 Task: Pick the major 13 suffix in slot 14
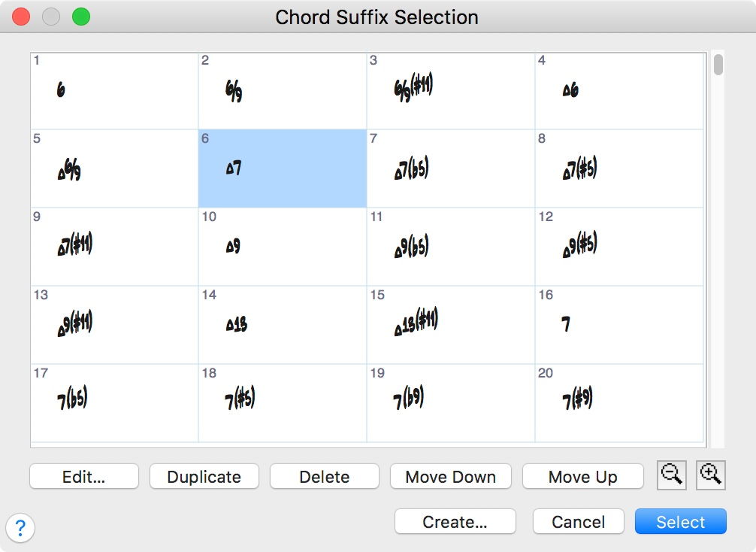tap(283, 325)
